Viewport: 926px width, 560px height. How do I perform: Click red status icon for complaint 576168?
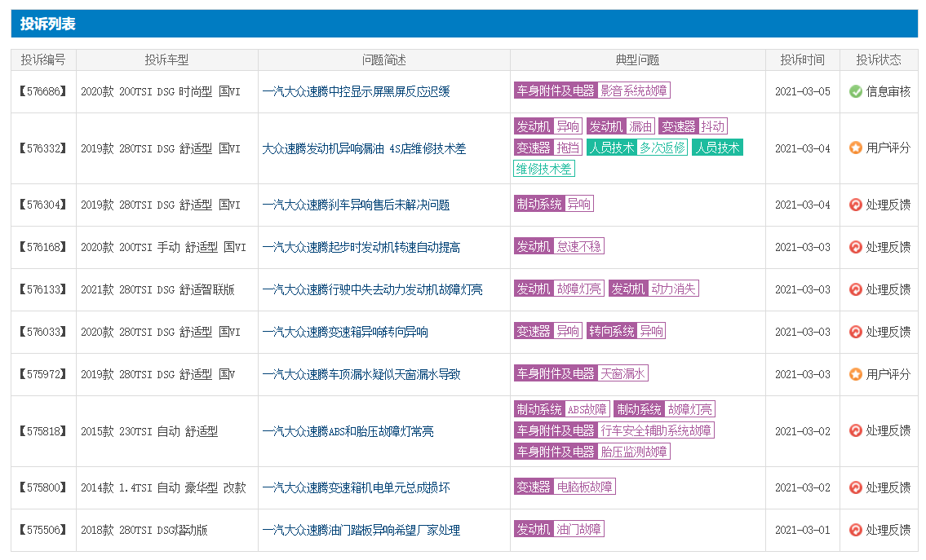pos(855,247)
